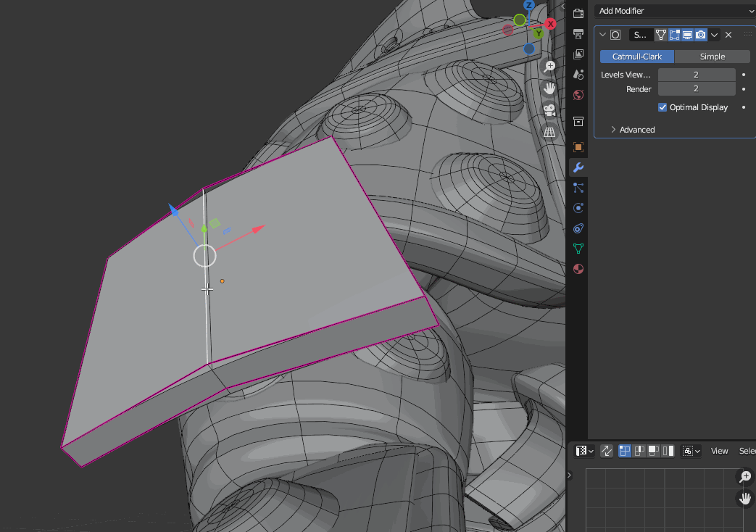Open the Particles properties tab
The height and width of the screenshot is (532, 756).
(578, 188)
